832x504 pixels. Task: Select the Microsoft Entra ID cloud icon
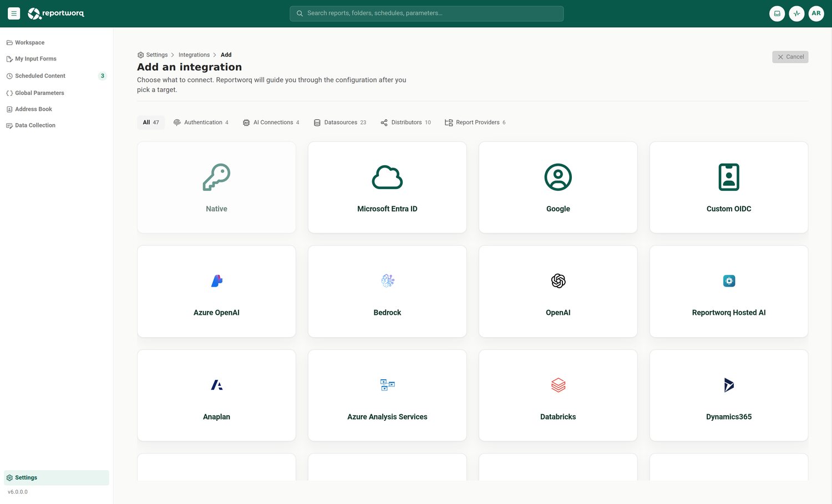click(387, 177)
